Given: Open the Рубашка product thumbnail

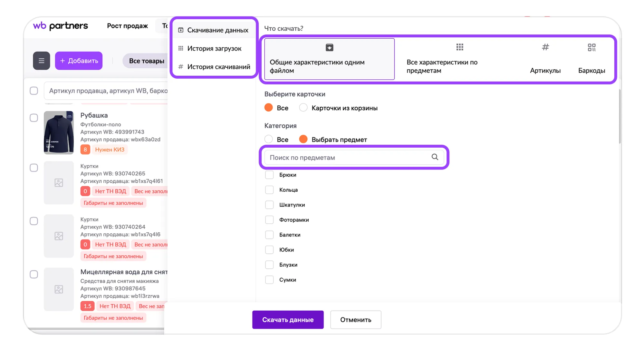Looking at the screenshot, I should [59, 132].
